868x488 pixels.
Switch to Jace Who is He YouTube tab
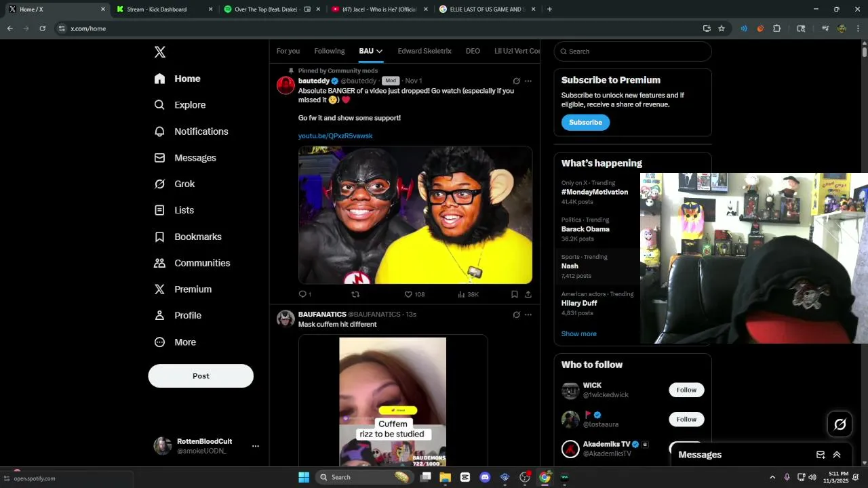(x=380, y=9)
